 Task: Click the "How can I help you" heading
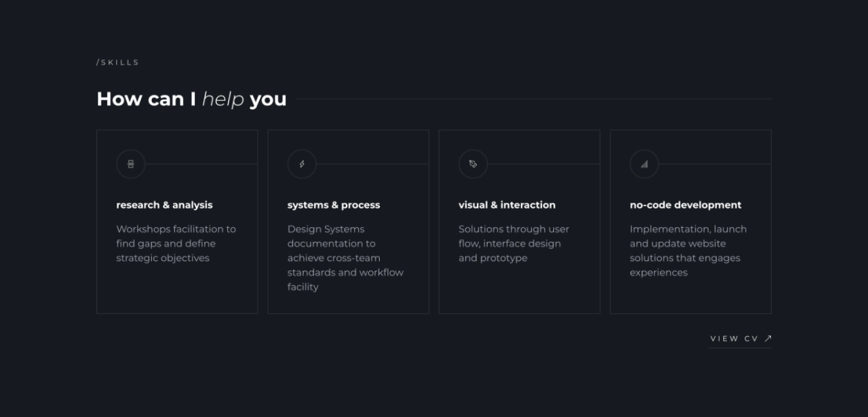click(192, 99)
